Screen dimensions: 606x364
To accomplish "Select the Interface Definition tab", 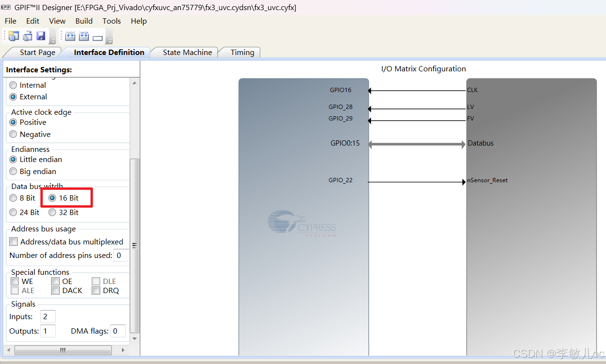I will coord(109,53).
